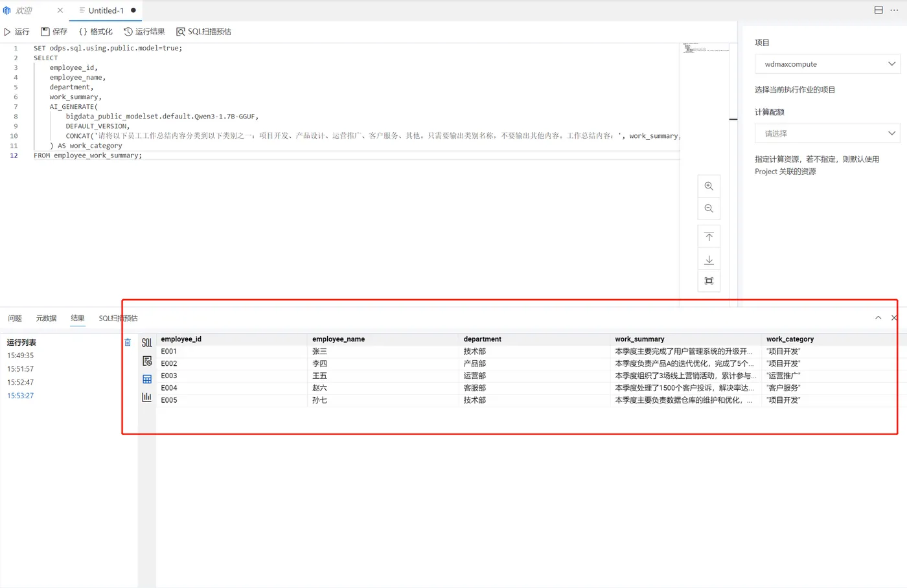
Task: Open 运行结果 run results
Action: click(144, 32)
